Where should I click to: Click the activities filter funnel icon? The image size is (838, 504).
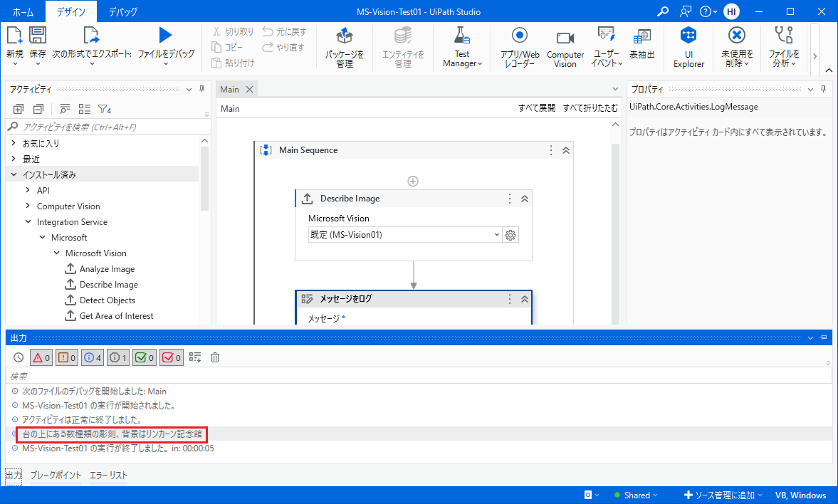click(104, 109)
